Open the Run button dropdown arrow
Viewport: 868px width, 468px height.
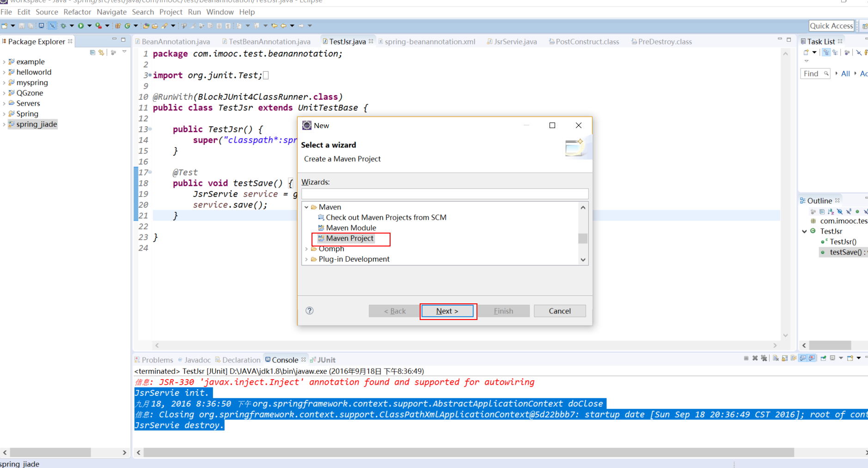tap(89, 26)
